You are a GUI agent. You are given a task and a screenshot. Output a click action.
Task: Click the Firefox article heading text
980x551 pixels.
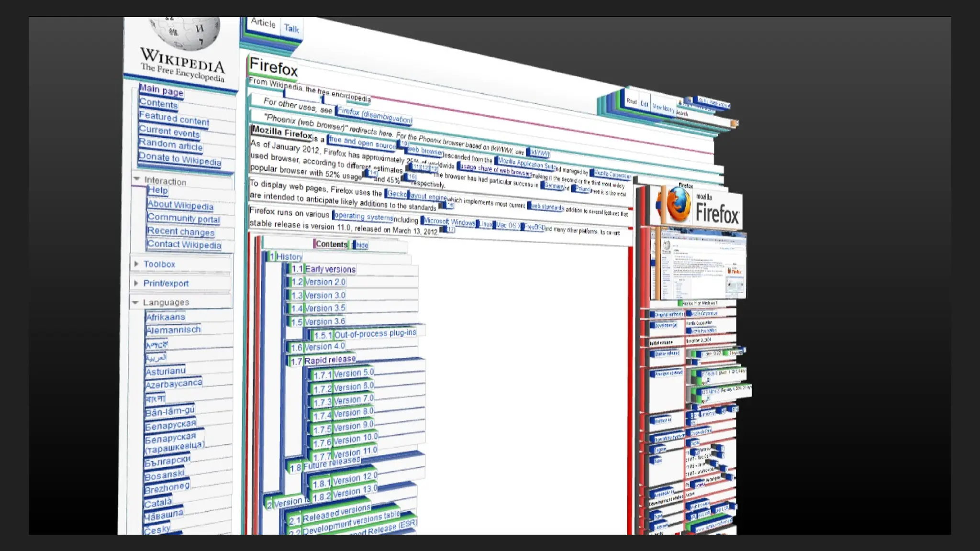pyautogui.click(x=274, y=67)
